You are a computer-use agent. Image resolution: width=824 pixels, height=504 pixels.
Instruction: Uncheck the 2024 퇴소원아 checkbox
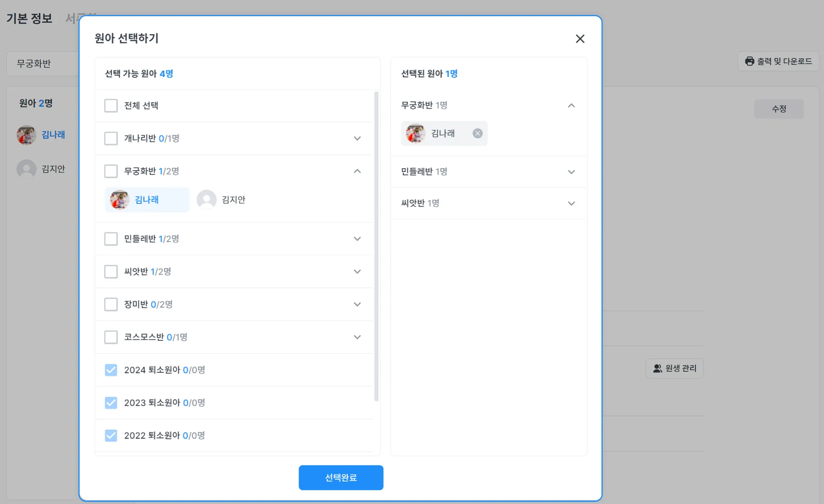(111, 370)
